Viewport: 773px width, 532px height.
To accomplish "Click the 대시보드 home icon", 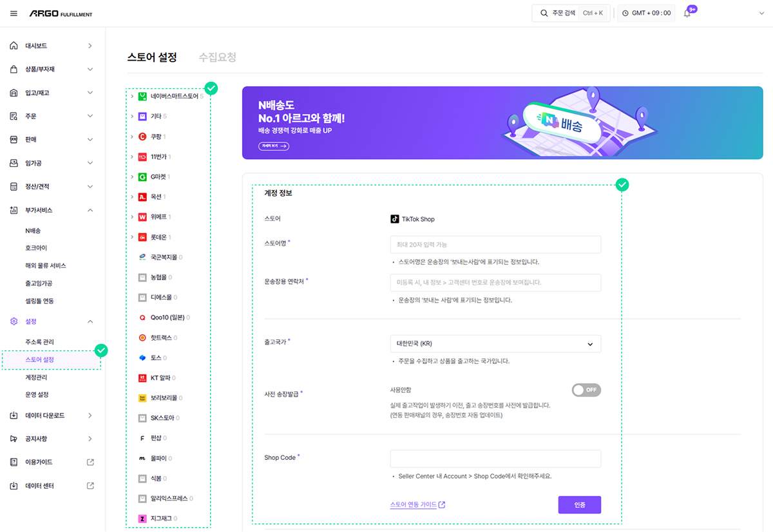I will tap(14, 46).
